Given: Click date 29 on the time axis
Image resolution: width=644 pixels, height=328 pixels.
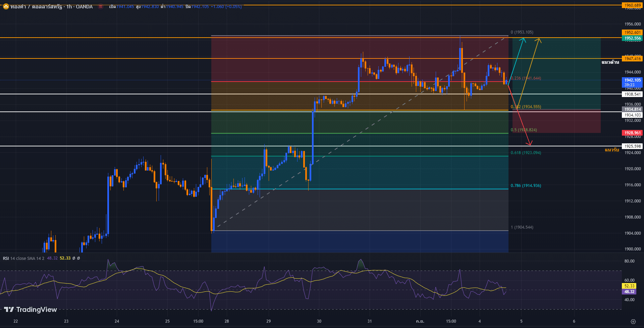Looking at the screenshot, I should tap(268, 321).
